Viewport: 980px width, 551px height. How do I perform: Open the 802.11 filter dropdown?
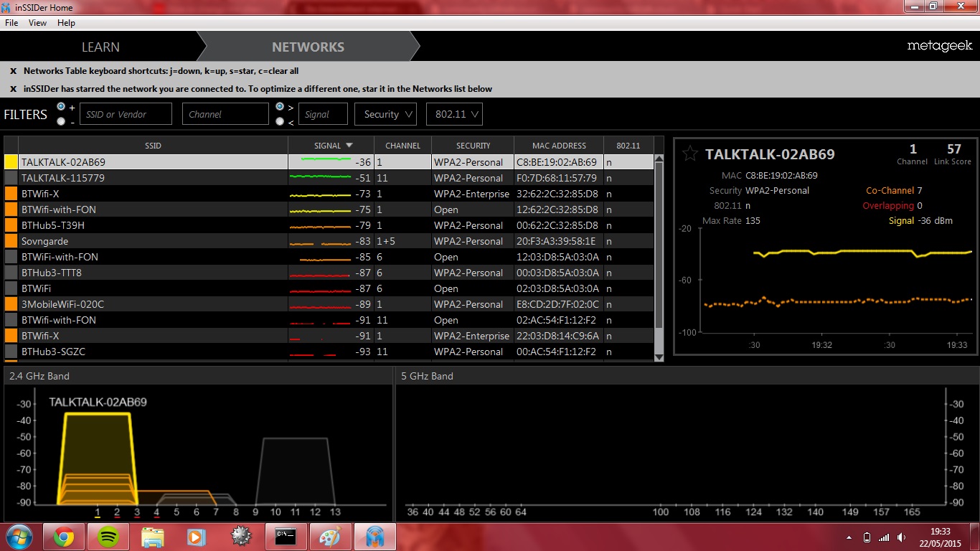(454, 114)
